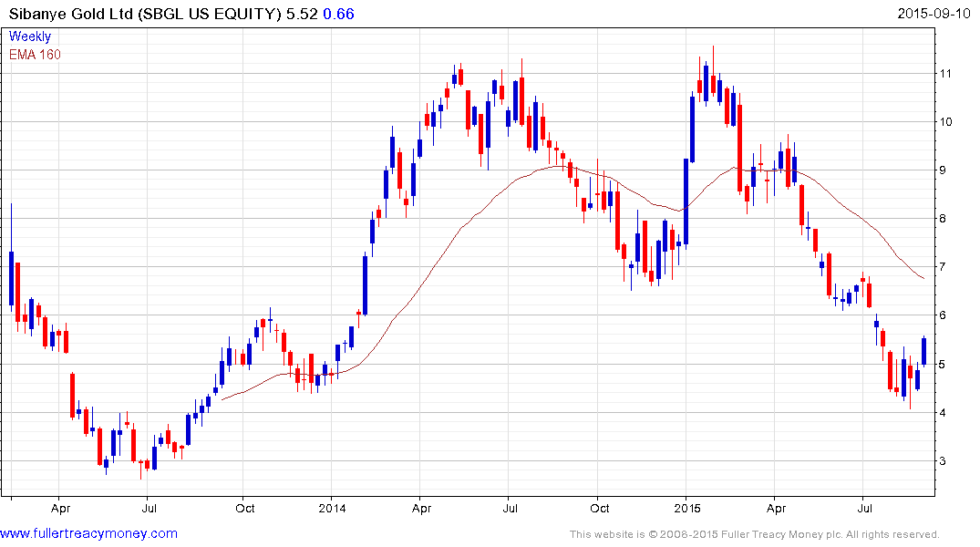980x547 pixels.
Task: Click the price change value 0.66
Action: [338, 14]
